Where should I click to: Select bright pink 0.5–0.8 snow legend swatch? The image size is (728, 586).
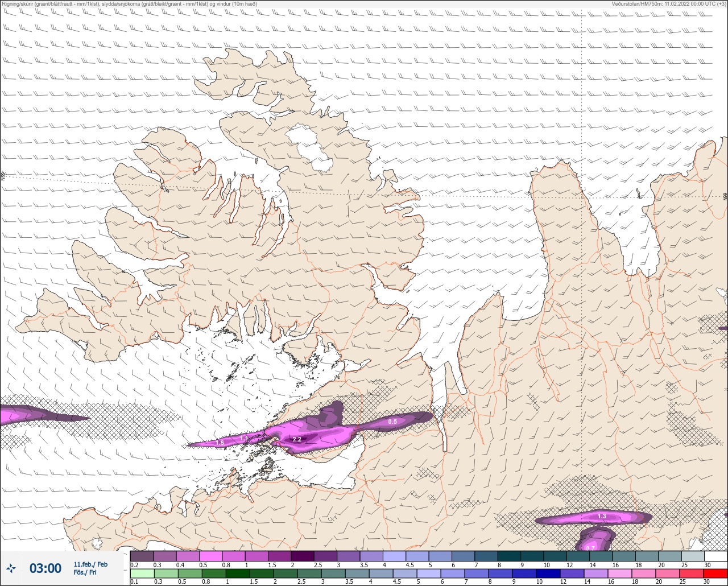coord(210,556)
